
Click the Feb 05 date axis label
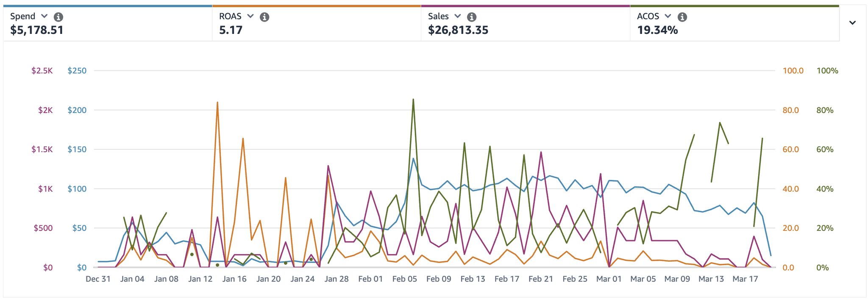404,279
